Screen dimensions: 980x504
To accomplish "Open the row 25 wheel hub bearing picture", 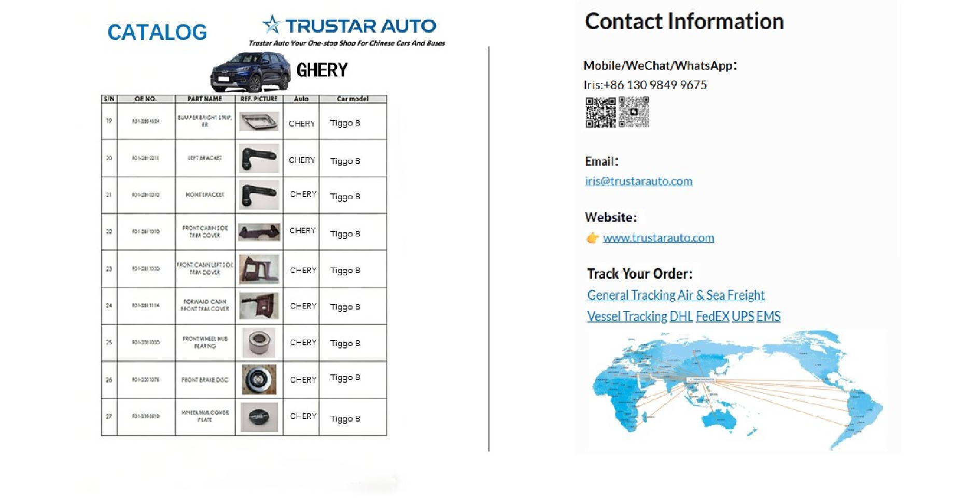I will point(259,343).
